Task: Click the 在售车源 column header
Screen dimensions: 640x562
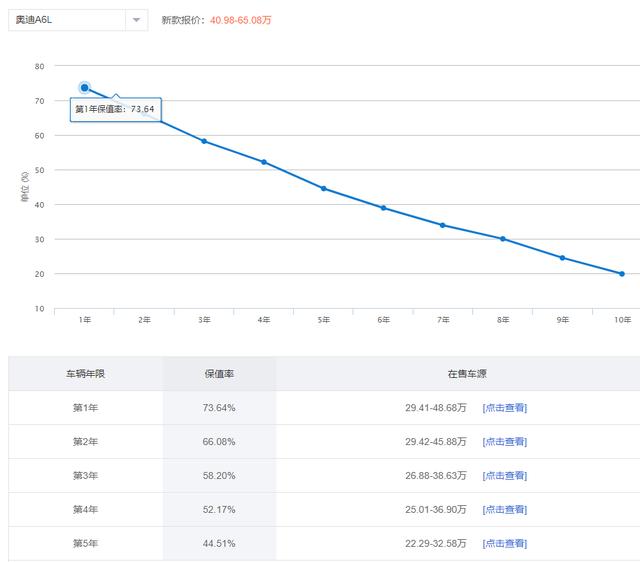Action: [x=467, y=373]
